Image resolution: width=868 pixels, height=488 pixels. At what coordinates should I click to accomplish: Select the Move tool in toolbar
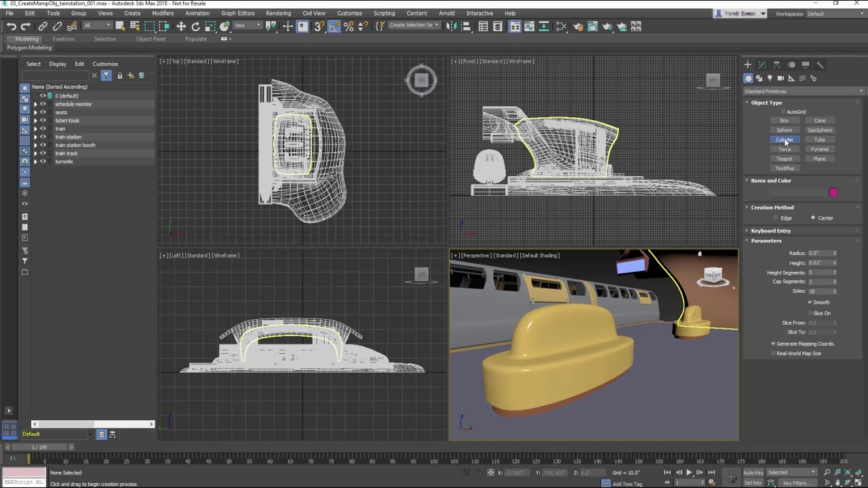[181, 26]
